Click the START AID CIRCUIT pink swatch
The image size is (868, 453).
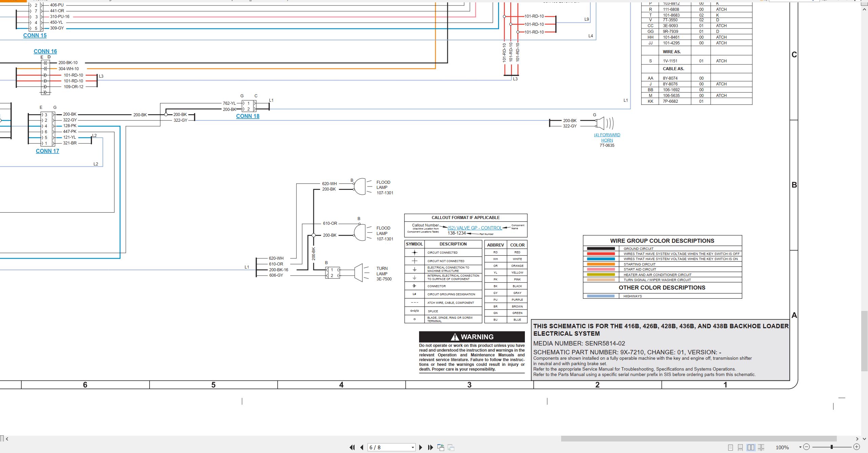(601, 269)
